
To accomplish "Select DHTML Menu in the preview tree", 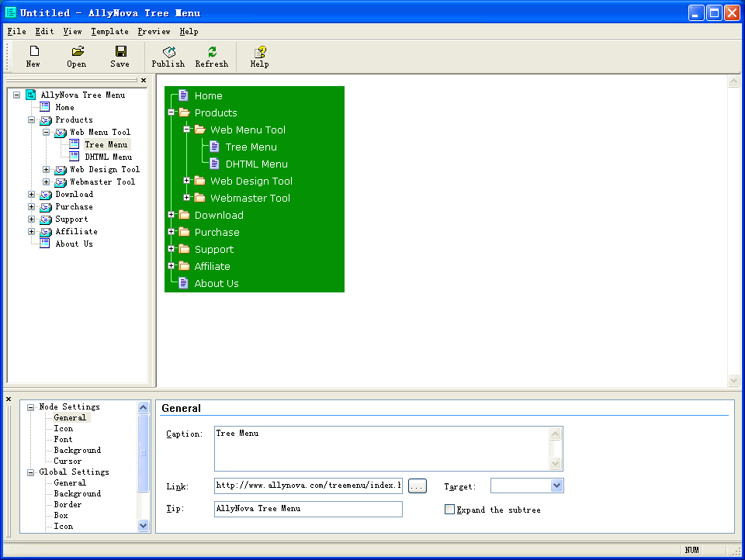I will click(256, 164).
